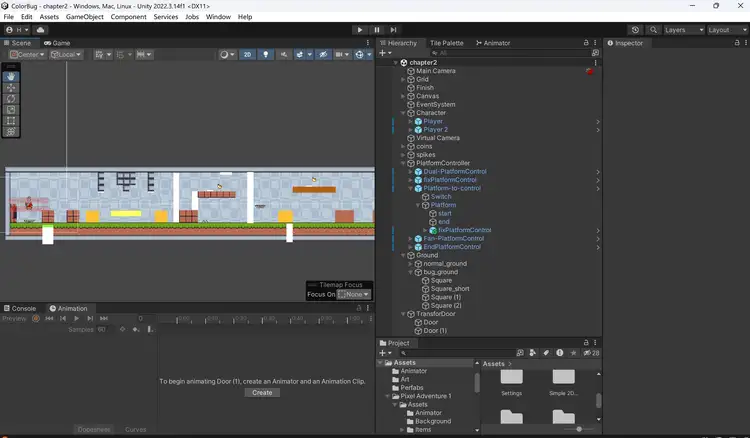Switch to the Tile Palette tab
Image resolution: width=750 pixels, height=438 pixels.
coord(446,43)
